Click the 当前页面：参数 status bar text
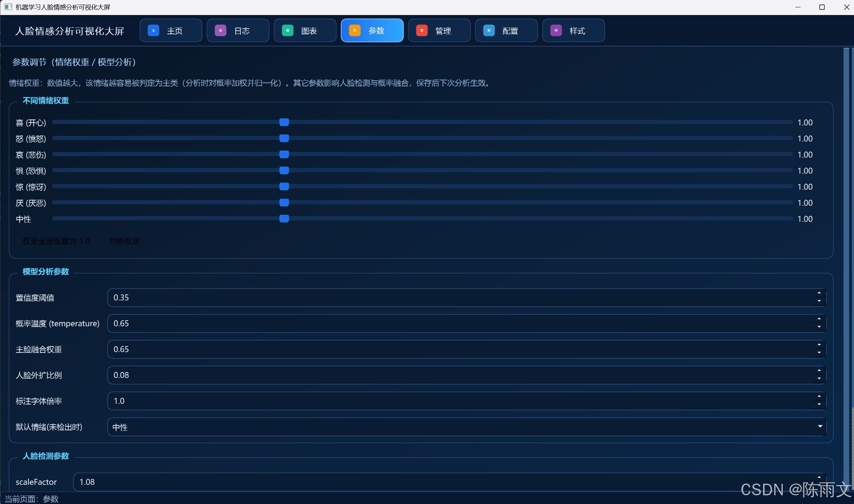This screenshot has height=504, width=854. [x=31, y=499]
